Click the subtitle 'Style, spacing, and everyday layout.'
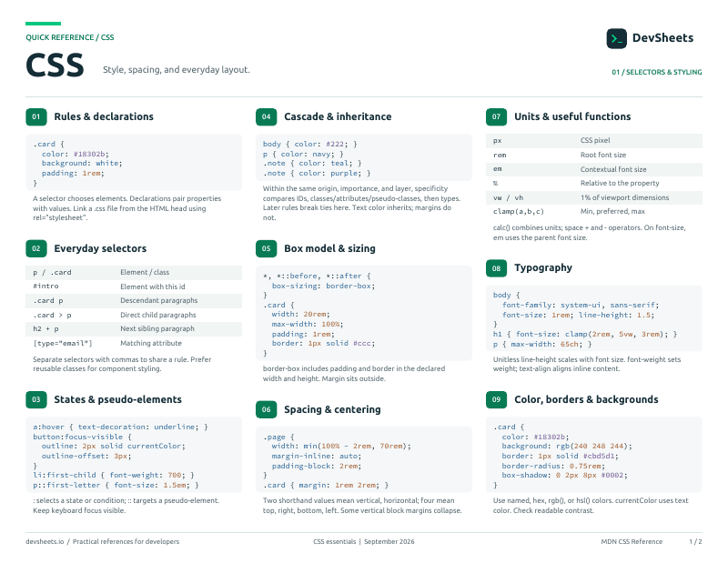Image resolution: width=728 pixels, height=563 pixels. 177,70
